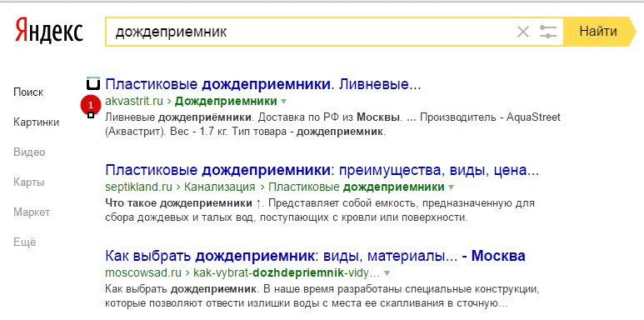Click the akvastrit.ru favicon icon
This screenshot has width=644, height=320.
[93, 84]
